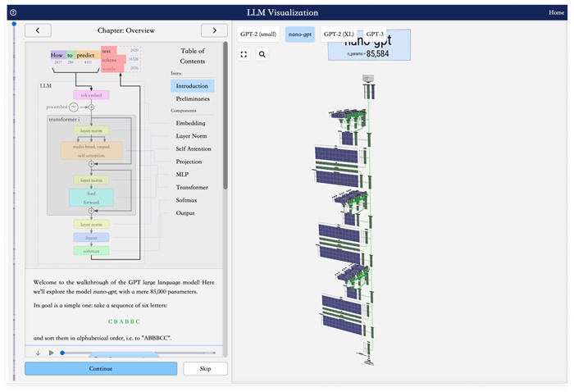Open Projection in table of contents
This screenshot has height=392, width=574.
(x=189, y=162)
